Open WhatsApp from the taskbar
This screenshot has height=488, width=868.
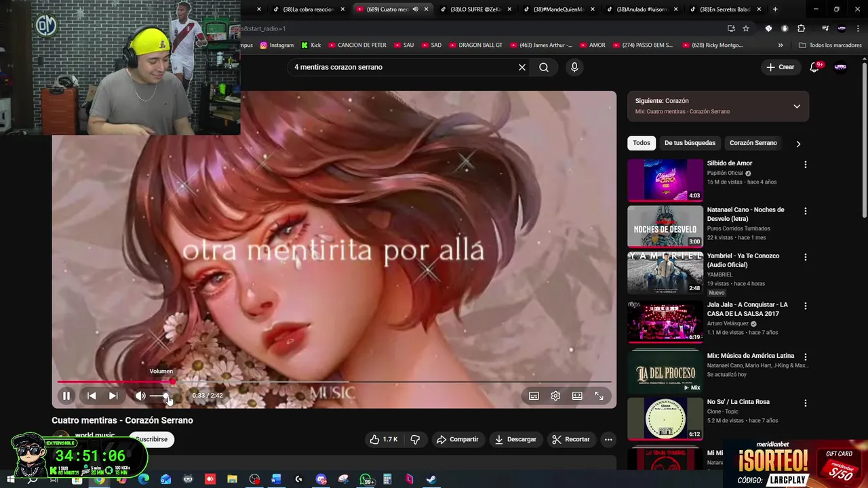click(x=366, y=479)
